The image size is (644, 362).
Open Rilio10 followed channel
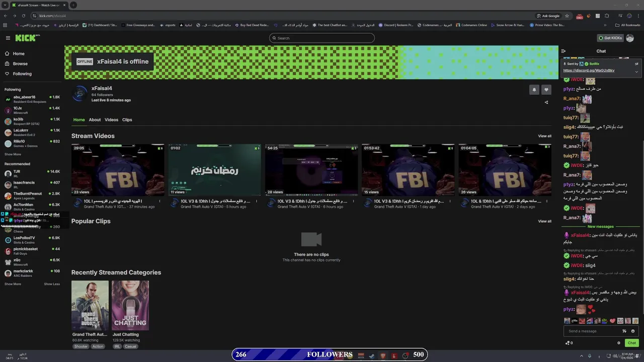click(32, 143)
